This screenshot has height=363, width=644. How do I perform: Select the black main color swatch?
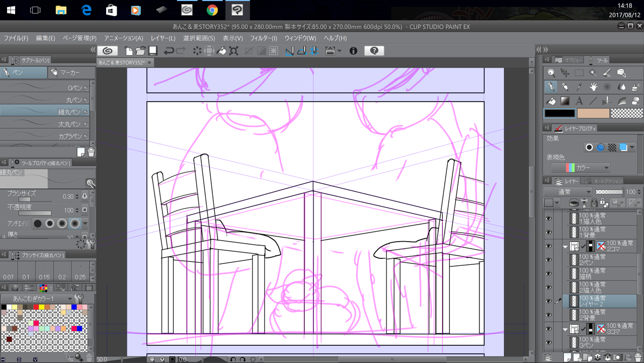559,113
